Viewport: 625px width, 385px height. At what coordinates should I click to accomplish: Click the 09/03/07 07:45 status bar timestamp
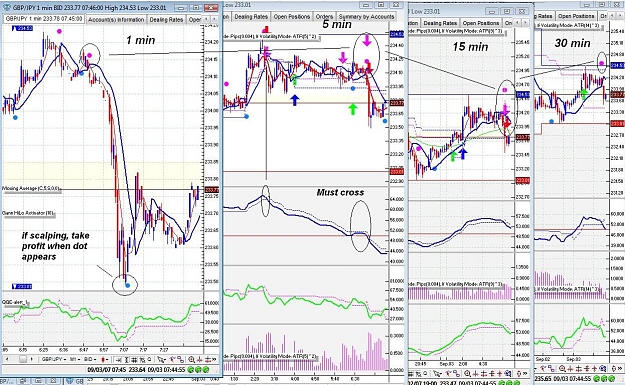coord(107,370)
